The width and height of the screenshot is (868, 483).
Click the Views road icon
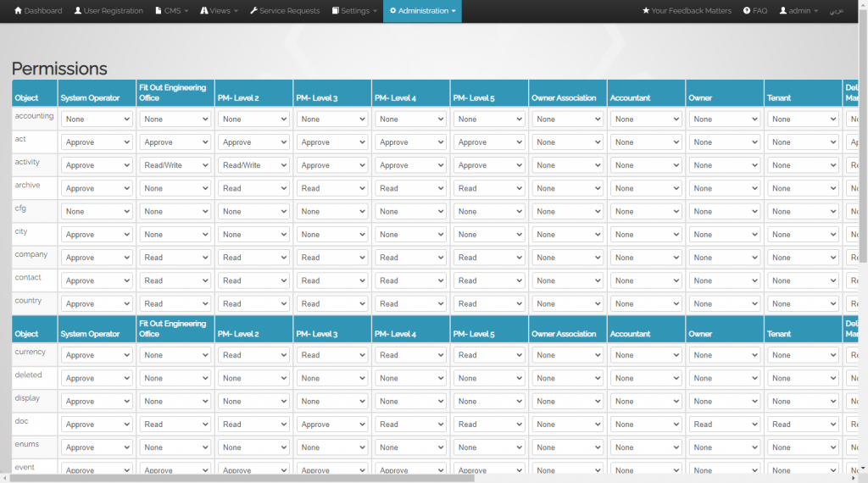[x=204, y=11]
